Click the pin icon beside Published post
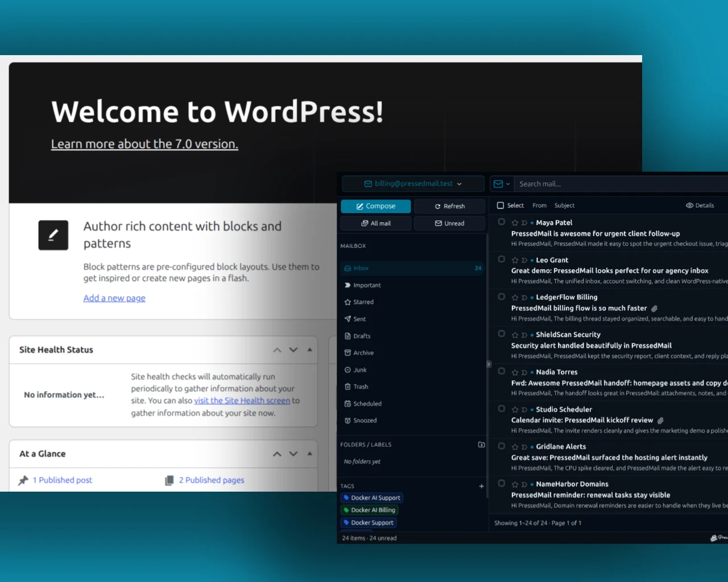This screenshot has height=582, width=728. point(23,480)
